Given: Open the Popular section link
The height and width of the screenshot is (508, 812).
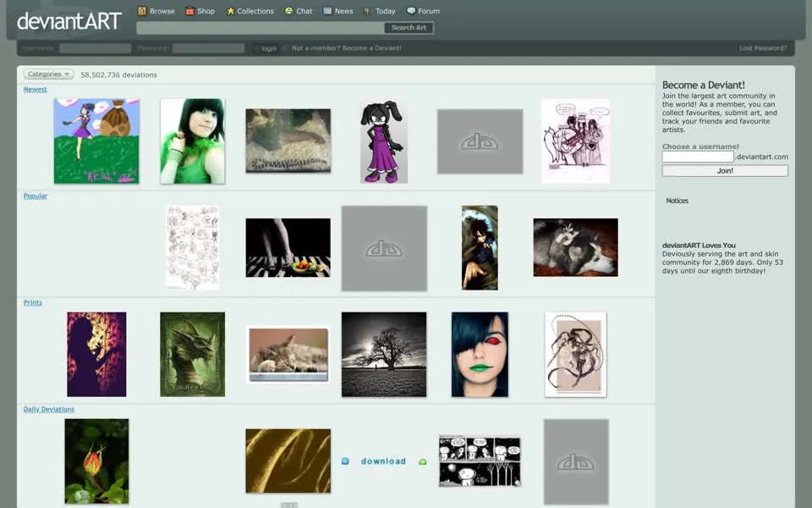Looking at the screenshot, I should (x=36, y=196).
